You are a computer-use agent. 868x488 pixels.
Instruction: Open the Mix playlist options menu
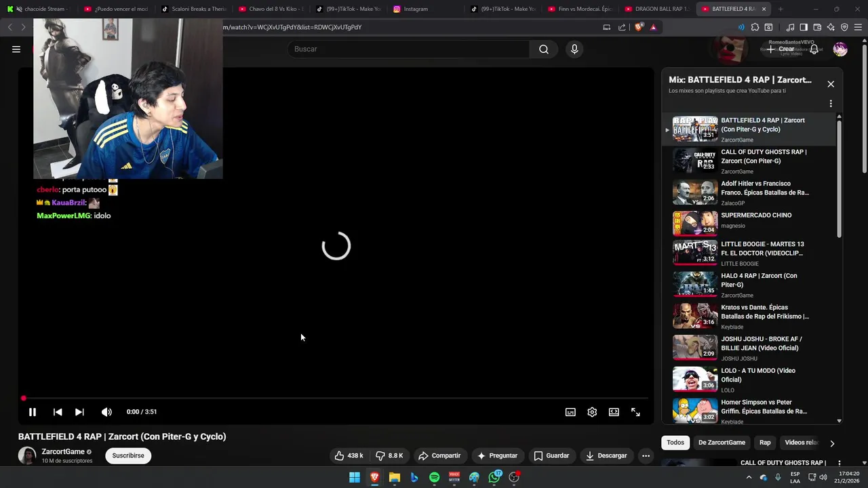pyautogui.click(x=831, y=104)
